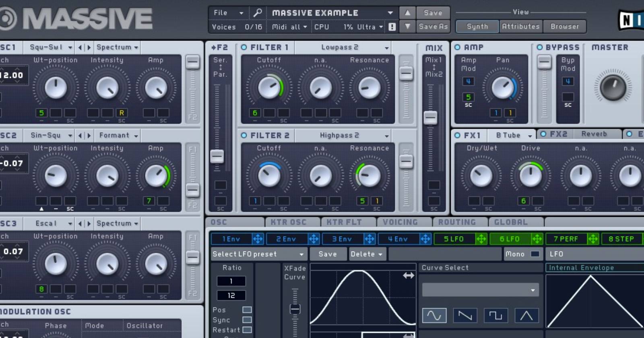
Task: Select the sawtooth LFO curve
Action: tap(465, 315)
